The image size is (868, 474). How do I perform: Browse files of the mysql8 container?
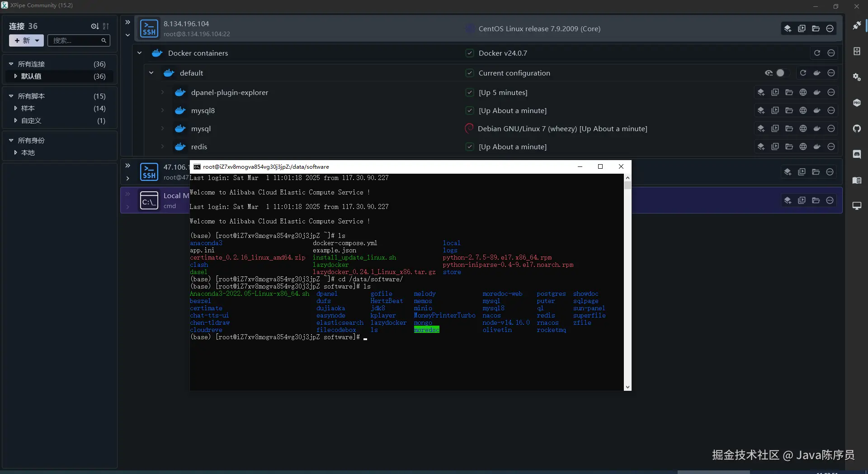point(789,110)
